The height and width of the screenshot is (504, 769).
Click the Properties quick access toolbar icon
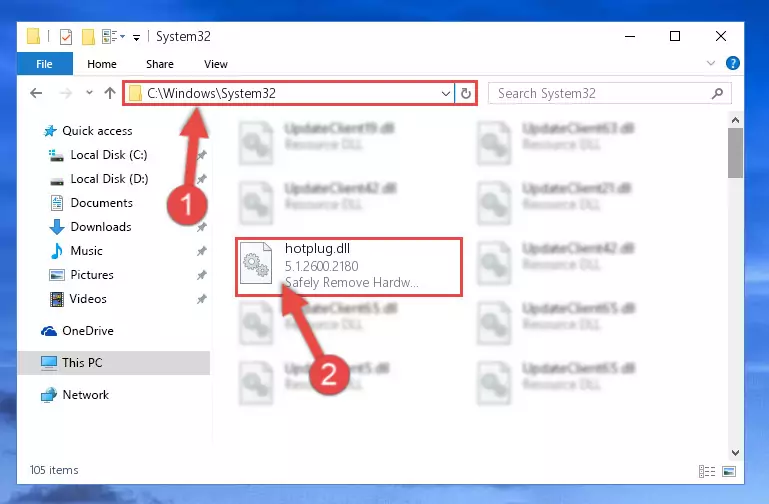66,36
